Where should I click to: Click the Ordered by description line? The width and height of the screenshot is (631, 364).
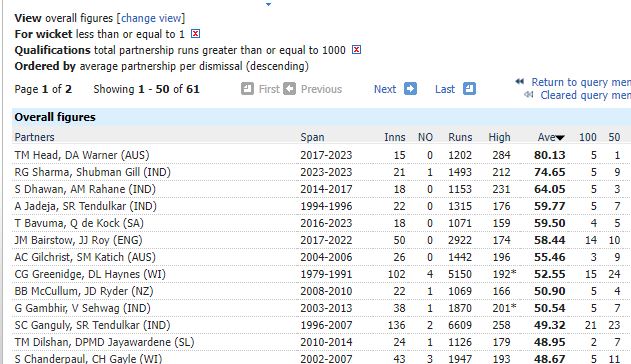[161, 66]
